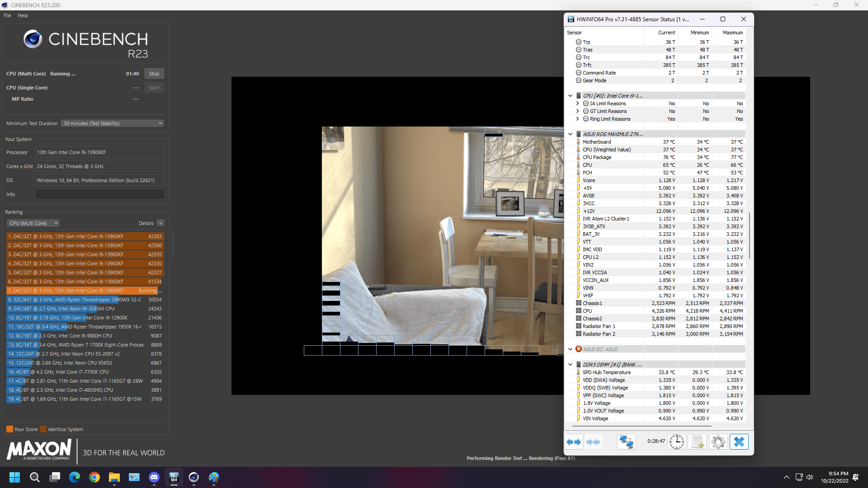The width and height of the screenshot is (868, 488).
Task: Click the Chassis1 fan sensor icon
Action: [579, 303]
